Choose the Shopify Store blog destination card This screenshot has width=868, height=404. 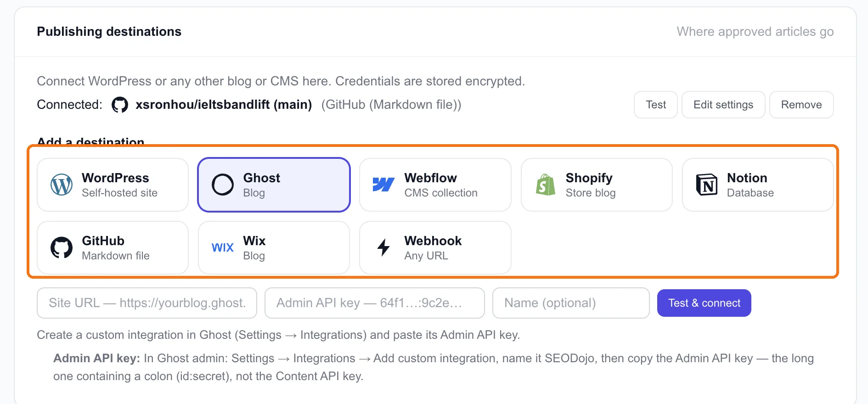tap(597, 185)
